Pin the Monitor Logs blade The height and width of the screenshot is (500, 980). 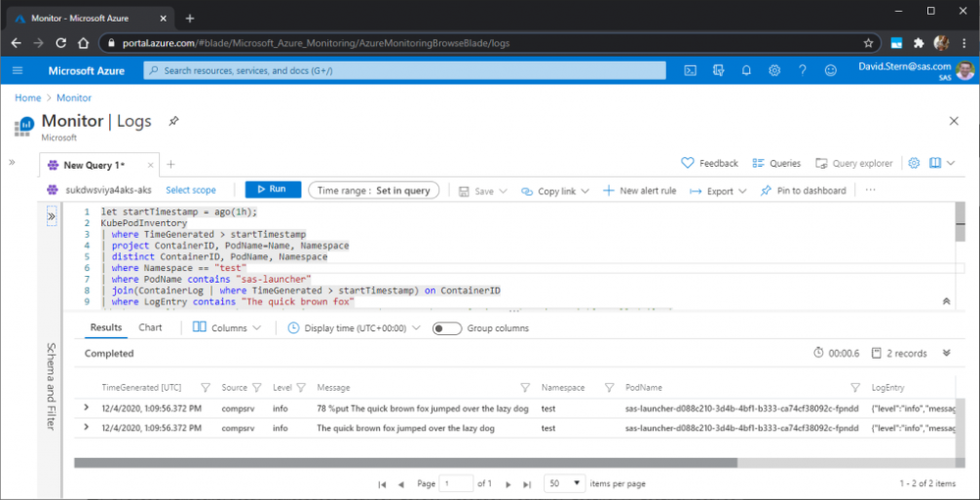tap(173, 121)
